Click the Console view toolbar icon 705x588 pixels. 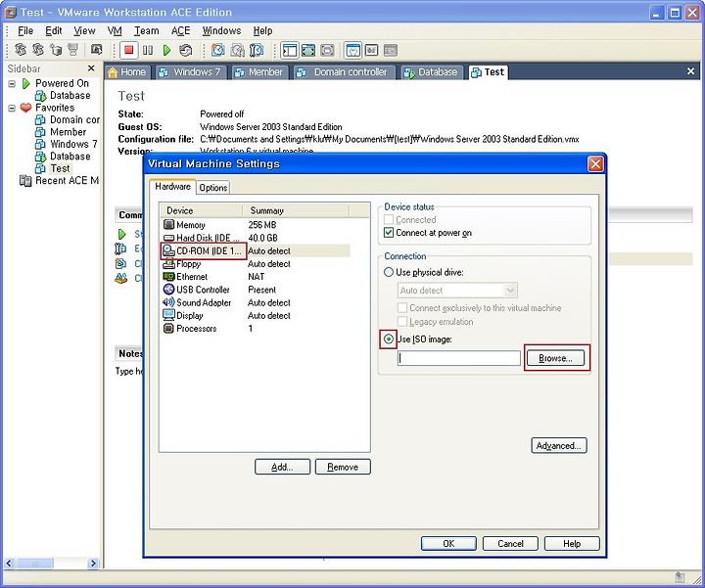pos(372,50)
